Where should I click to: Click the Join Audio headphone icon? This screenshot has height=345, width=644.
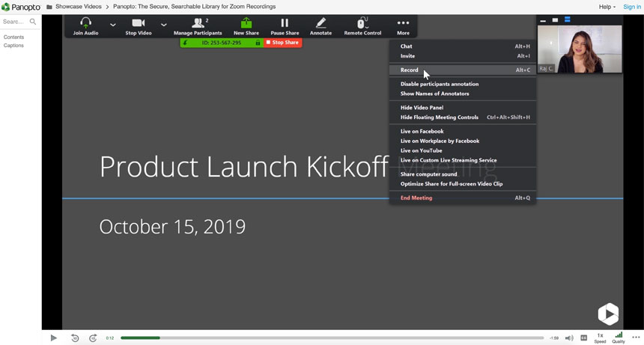pos(85,23)
